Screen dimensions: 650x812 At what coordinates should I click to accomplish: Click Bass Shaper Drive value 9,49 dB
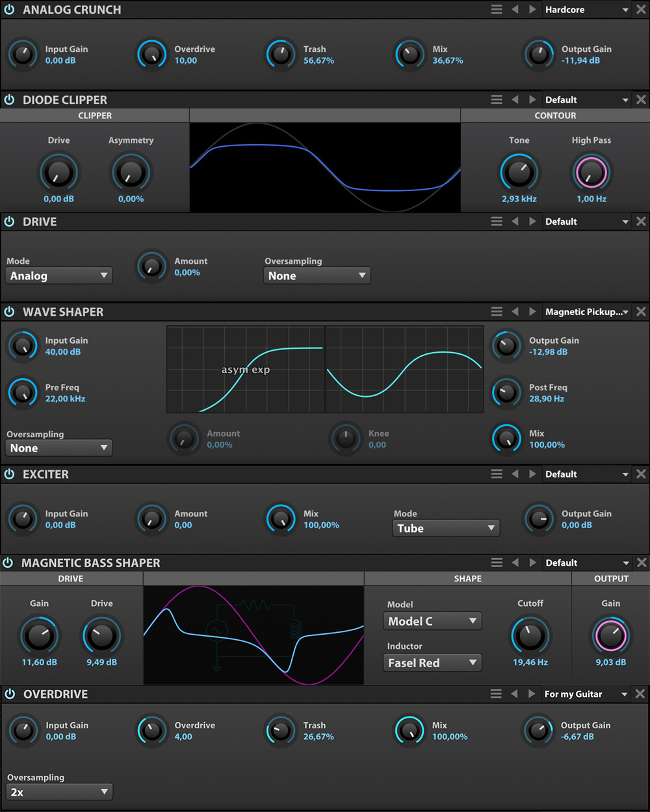coord(102,662)
